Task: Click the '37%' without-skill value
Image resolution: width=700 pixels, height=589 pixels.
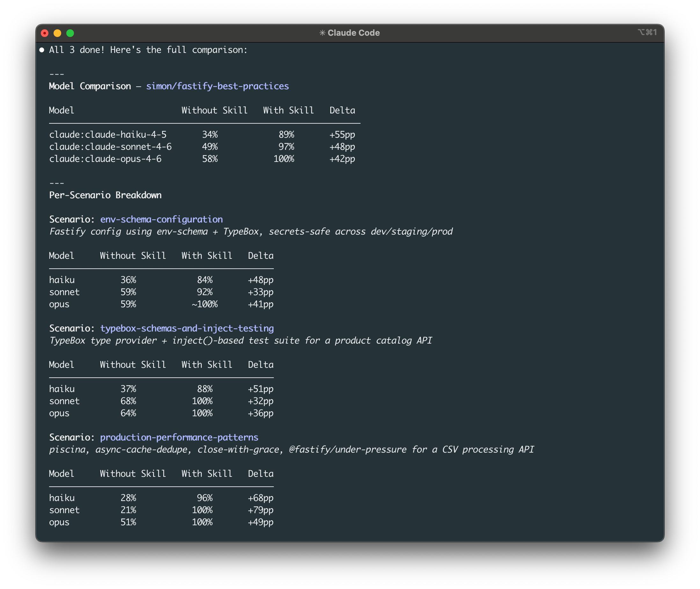Action: (128, 389)
